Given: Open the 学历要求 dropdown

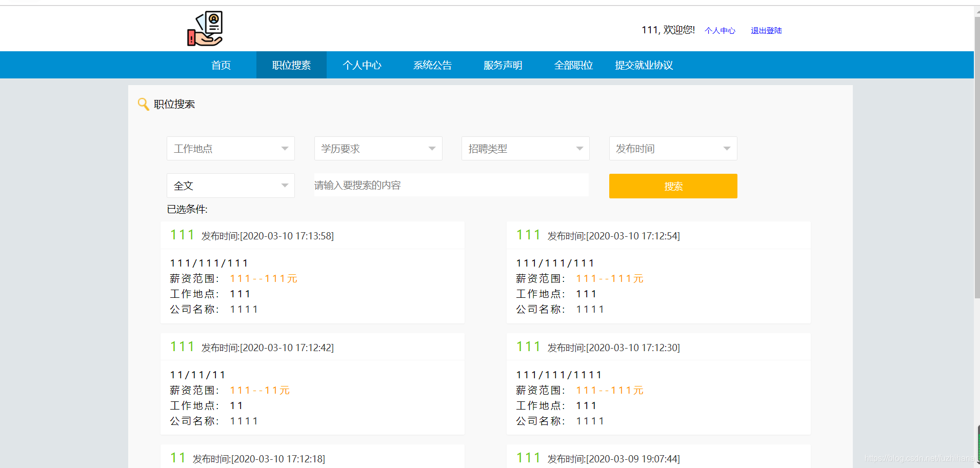Looking at the screenshot, I should 378,149.
